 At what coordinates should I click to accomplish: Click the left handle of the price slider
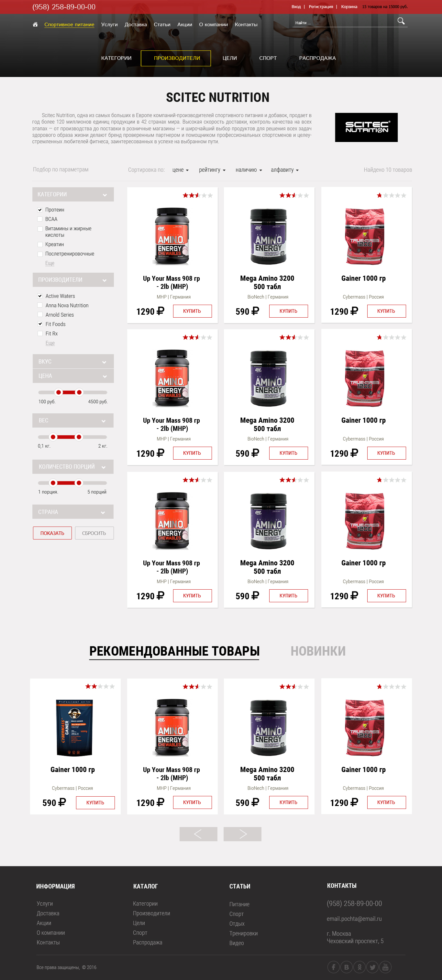[59, 392]
